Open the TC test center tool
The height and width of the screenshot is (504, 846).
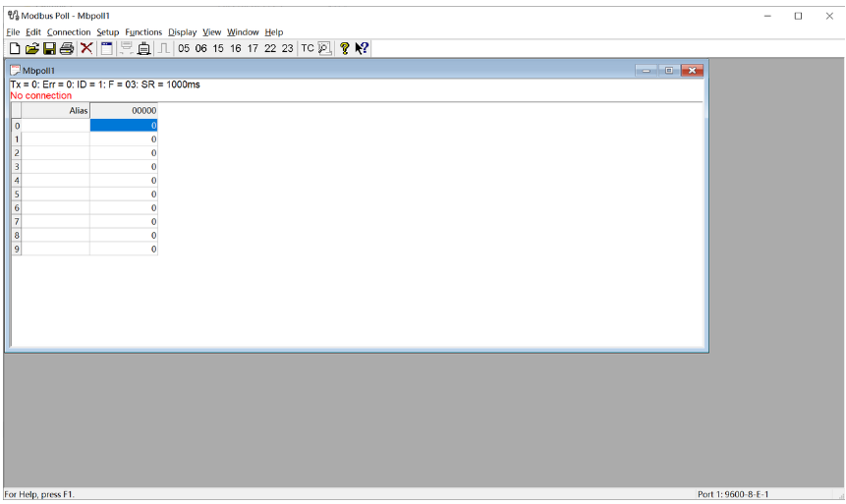pyautogui.click(x=308, y=48)
